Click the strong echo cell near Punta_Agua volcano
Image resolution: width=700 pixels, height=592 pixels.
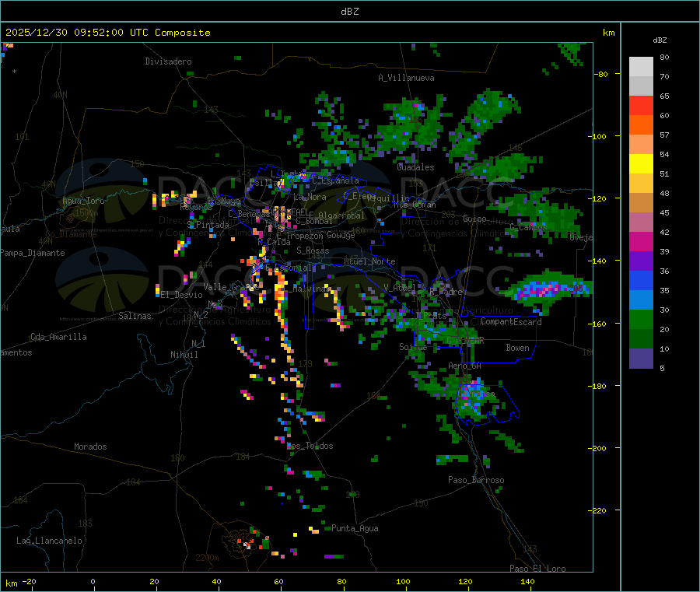coord(248,545)
